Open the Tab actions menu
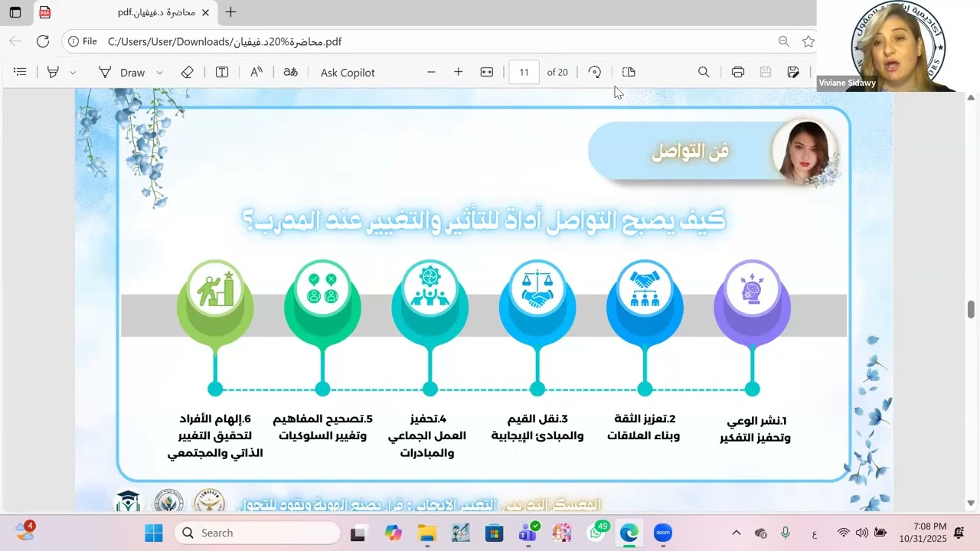The height and width of the screenshot is (551, 980). [x=15, y=12]
